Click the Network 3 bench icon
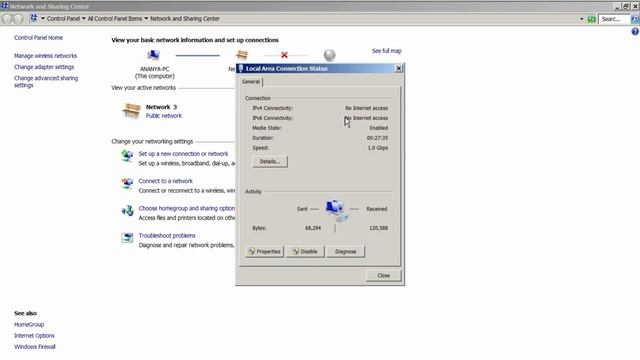The width and height of the screenshot is (640, 360). tap(131, 110)
